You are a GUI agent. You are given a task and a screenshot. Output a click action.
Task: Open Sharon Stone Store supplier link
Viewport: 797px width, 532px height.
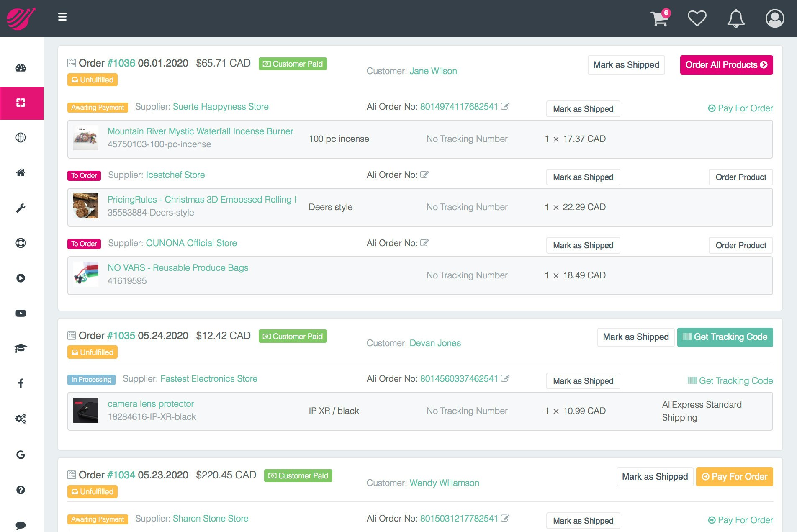[x=211, y=519]
